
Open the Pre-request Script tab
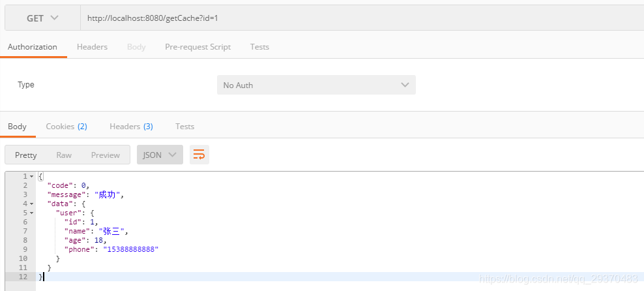pyautogui.click(x=198, y=47)
